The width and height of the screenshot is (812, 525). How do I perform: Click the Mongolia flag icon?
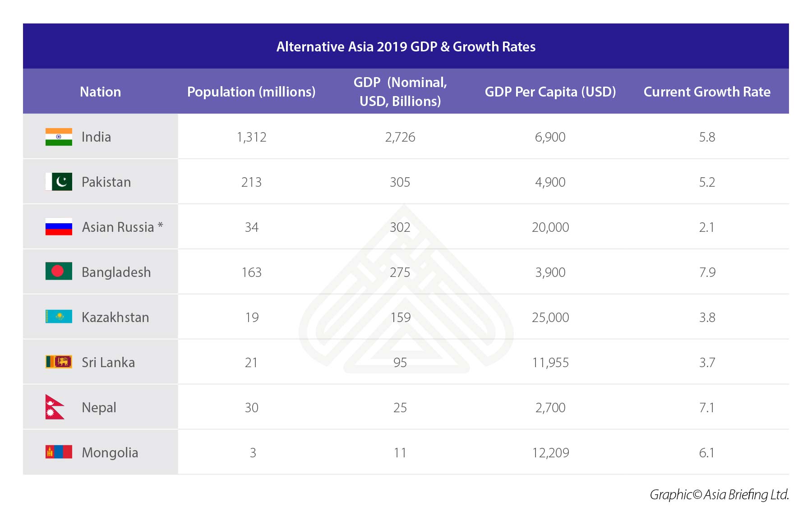[x=59, y=452]
